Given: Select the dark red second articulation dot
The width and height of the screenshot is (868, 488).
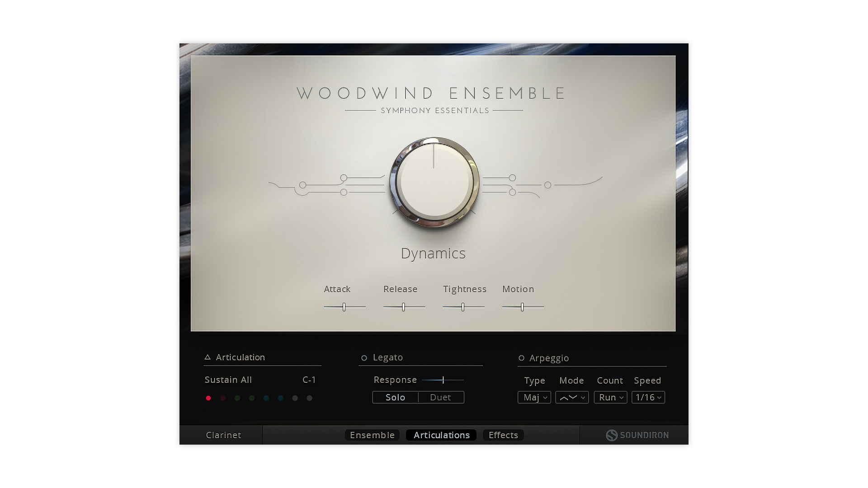Looking at the screenshot, I should 223,398.
